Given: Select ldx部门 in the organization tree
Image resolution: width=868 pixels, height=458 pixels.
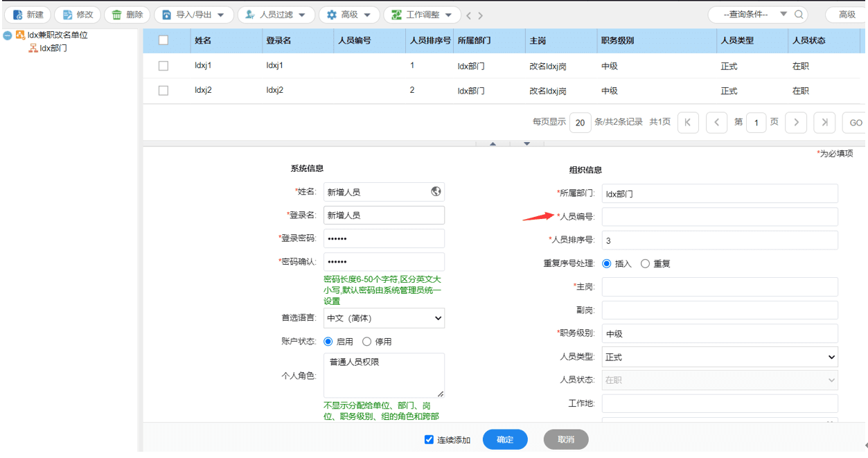Looking at the screenshot, I should pos(53,49).
